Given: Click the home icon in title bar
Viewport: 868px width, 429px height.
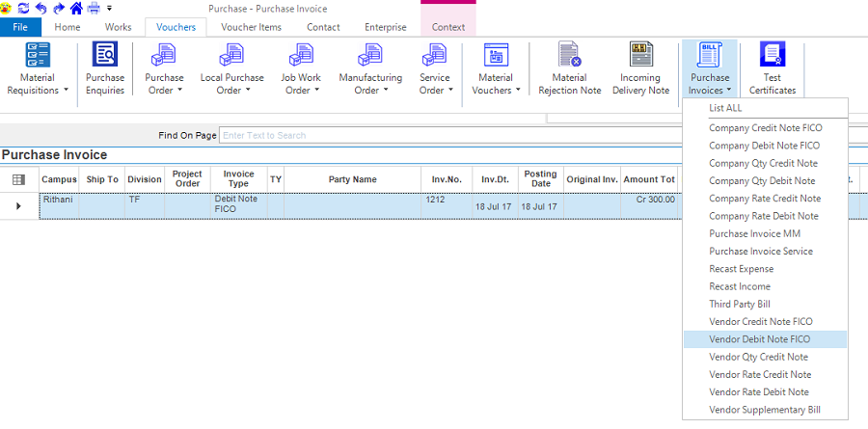Looking at the screenshot, I should (76, 8).
